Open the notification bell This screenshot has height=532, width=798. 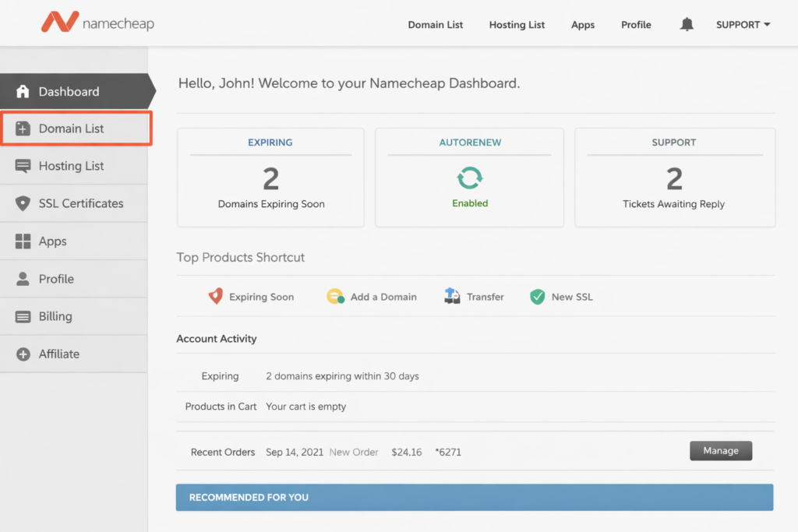pyautogui.click(x=687, y=24)
